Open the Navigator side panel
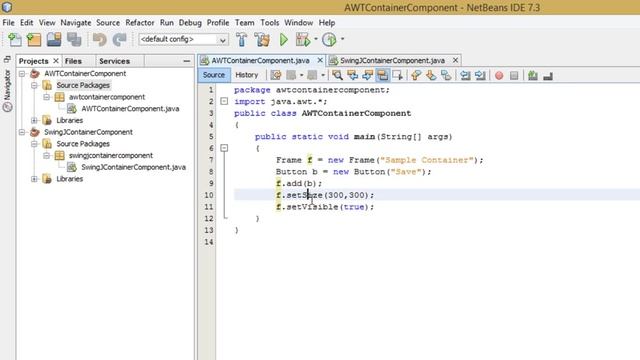Image resolution: width=640 pixels, height=360 pixels. (7, 90)
